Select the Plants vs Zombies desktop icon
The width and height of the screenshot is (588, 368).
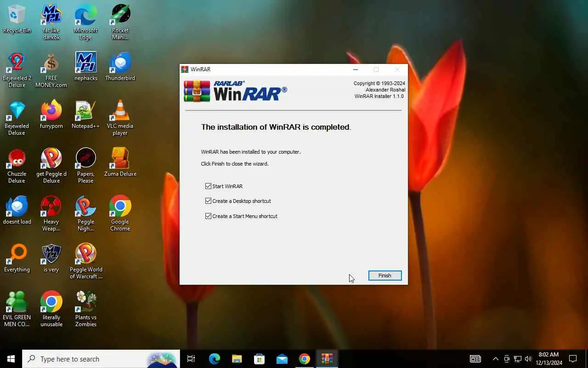click(x=86, y=309)
